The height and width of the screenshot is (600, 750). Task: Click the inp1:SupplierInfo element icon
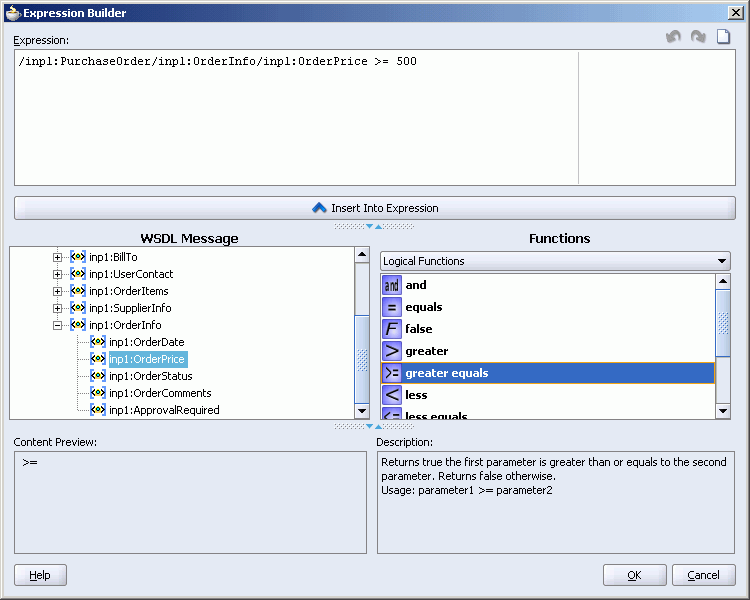[78, 308]
